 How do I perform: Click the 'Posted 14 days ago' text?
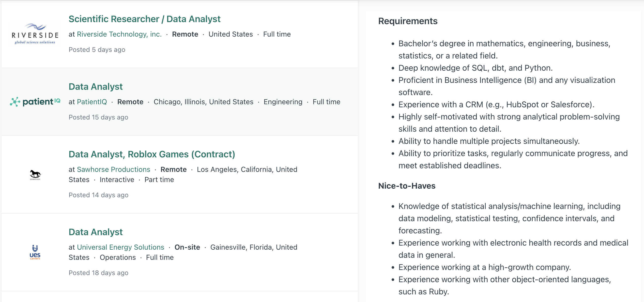(x=98, y=195)
